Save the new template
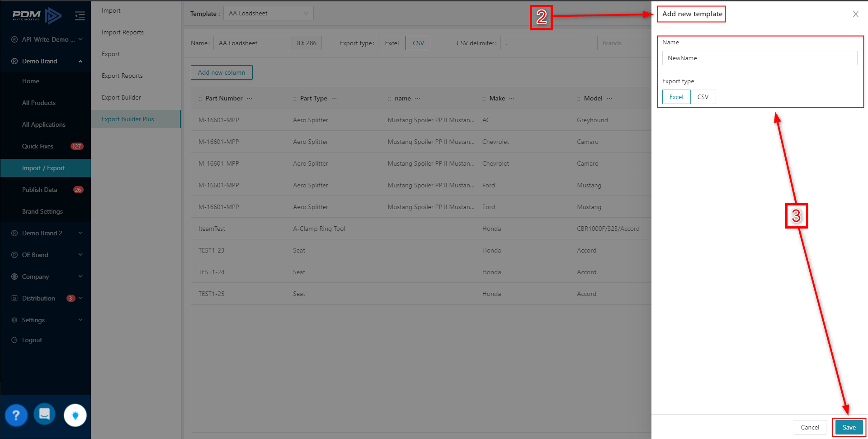 tap(849, 427)
